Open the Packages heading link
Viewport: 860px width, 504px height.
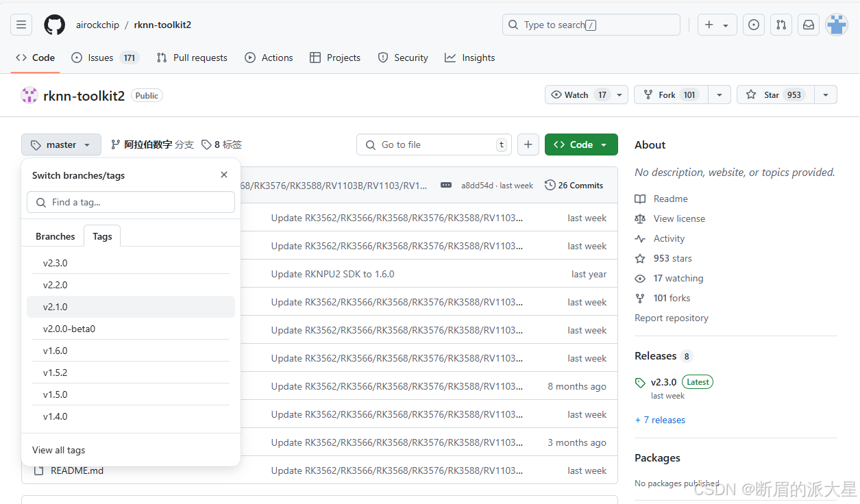657,457
